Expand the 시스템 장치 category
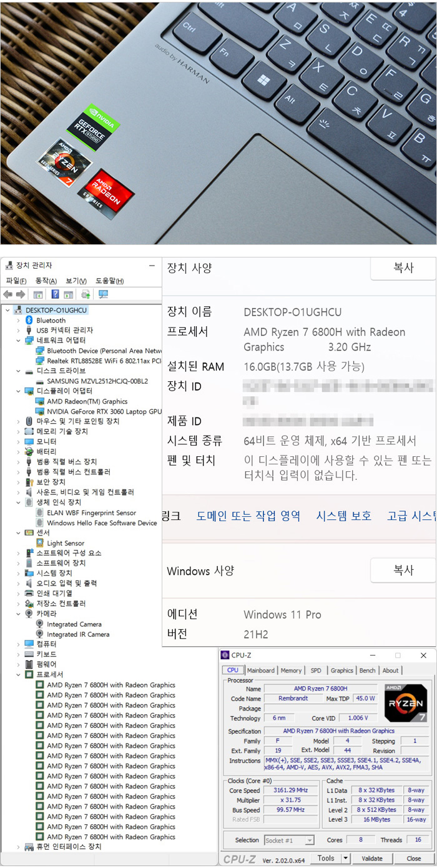The height and width of the screenshot is (868, 437). (19, 573)
